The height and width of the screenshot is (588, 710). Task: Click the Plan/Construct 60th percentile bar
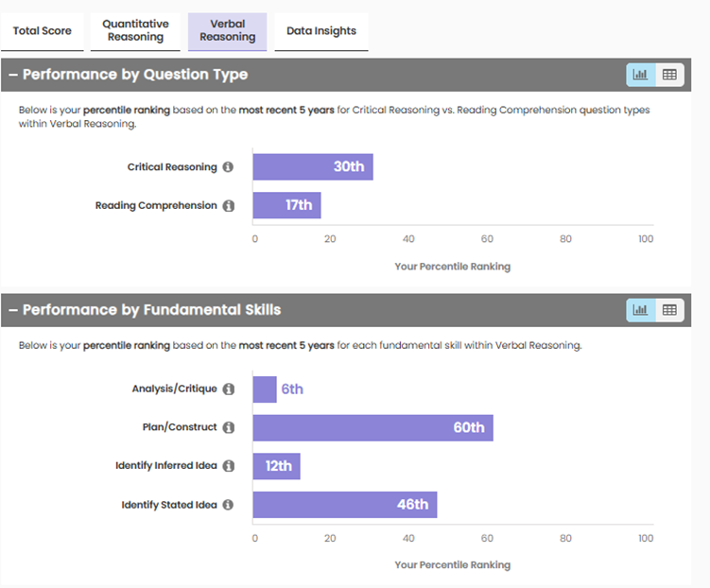click(372, 428)
